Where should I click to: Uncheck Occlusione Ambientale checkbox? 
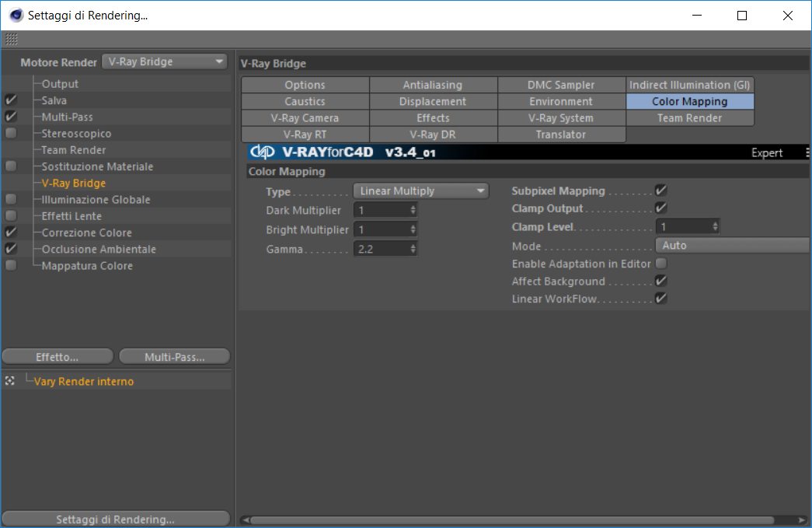[x=11, y=249]
